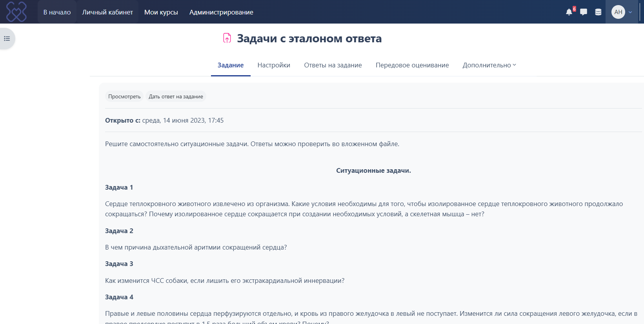
Task: Click the question about ЧСС собаки
Action: pos(225,281)
